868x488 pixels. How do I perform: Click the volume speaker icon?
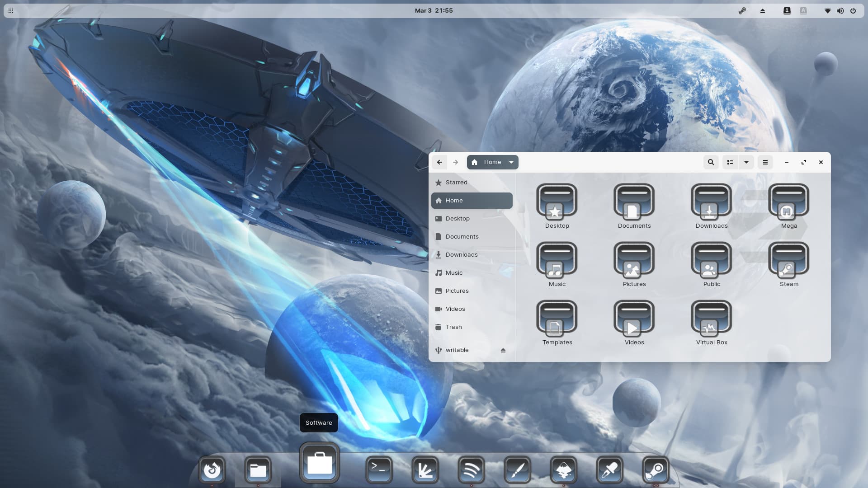coord(840,10)
